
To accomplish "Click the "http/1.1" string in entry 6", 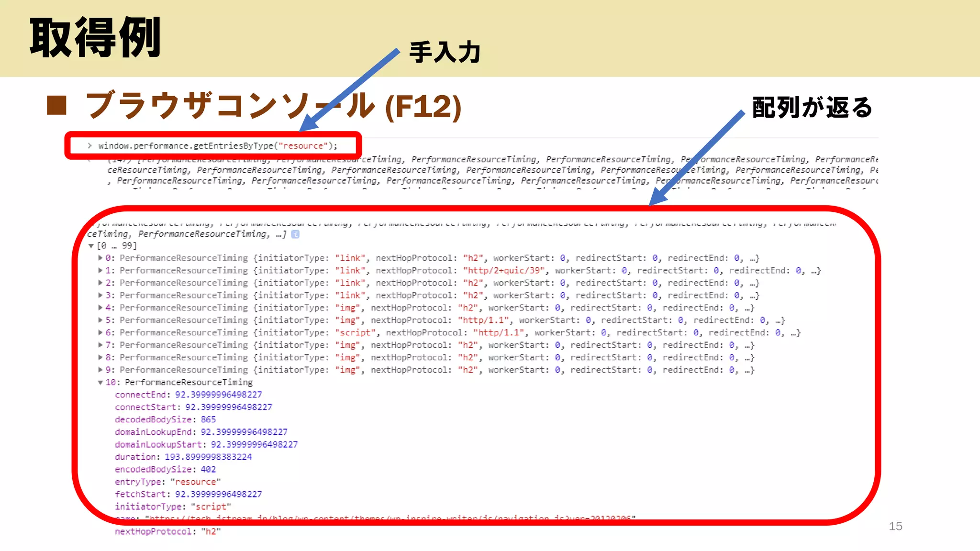I will coord(499,333).
